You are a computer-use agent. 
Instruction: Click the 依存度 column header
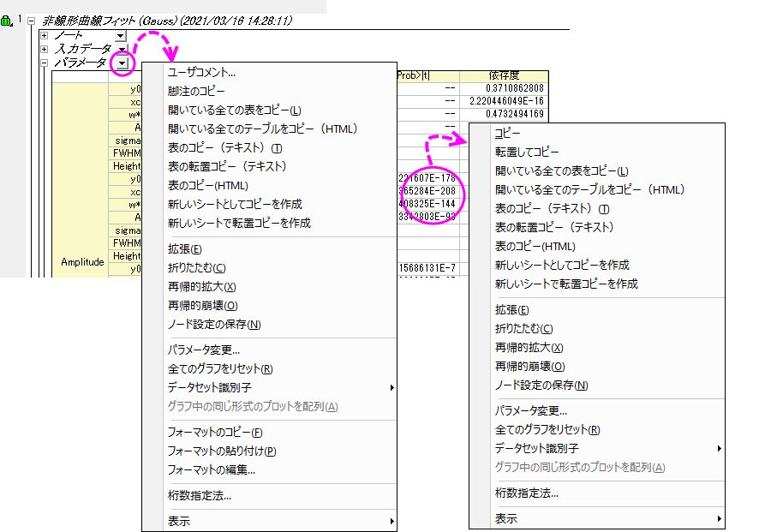504,75
